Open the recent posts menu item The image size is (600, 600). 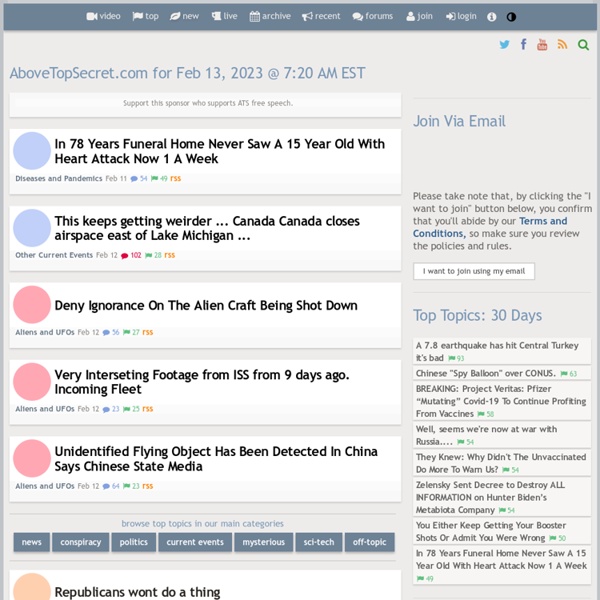(x=321, y=16)
